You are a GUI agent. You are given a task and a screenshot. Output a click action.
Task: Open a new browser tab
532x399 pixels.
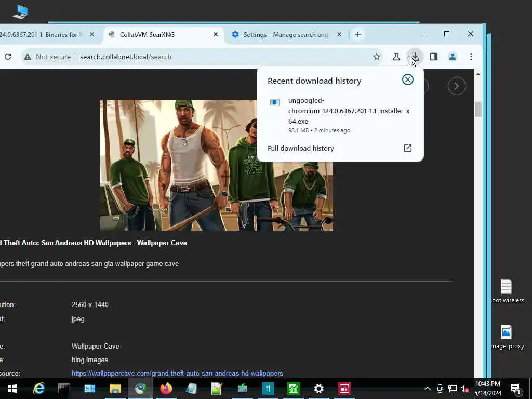click(357, 35)
